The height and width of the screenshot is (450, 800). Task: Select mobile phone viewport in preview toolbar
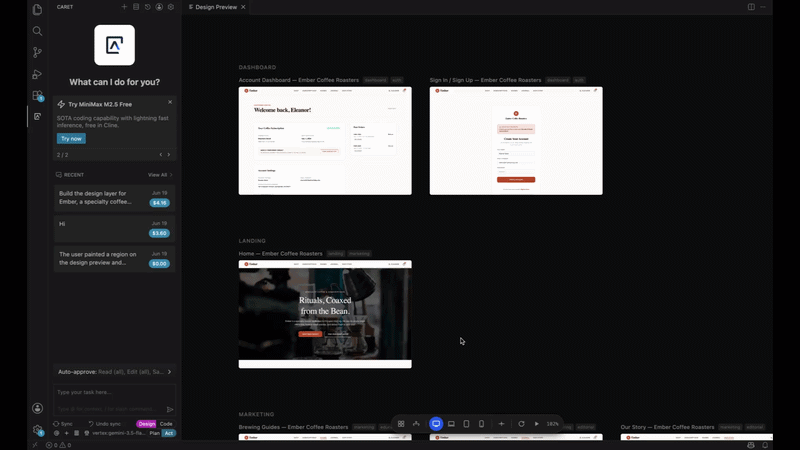(481, 424)
